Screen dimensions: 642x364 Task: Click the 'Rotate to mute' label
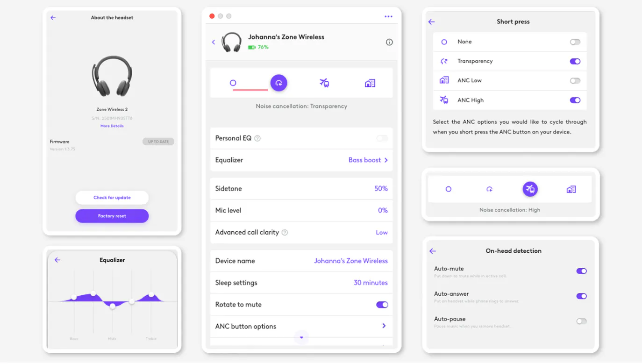[x=238, y=305]
